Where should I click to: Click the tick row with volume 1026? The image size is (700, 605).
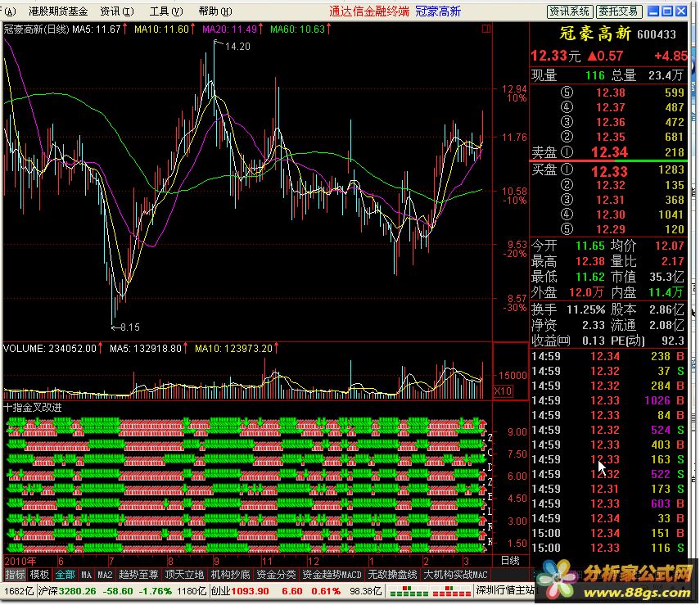(x=608, y=400)
